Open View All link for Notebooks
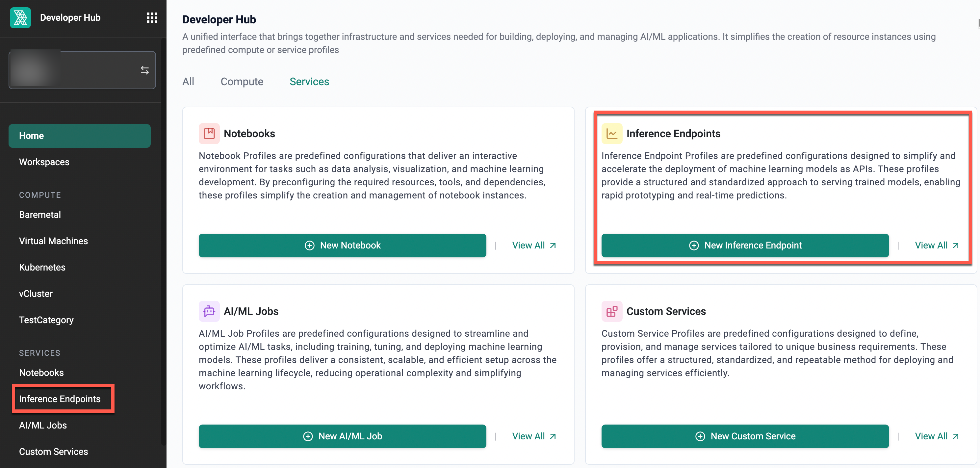 click(x=534, y=246)
